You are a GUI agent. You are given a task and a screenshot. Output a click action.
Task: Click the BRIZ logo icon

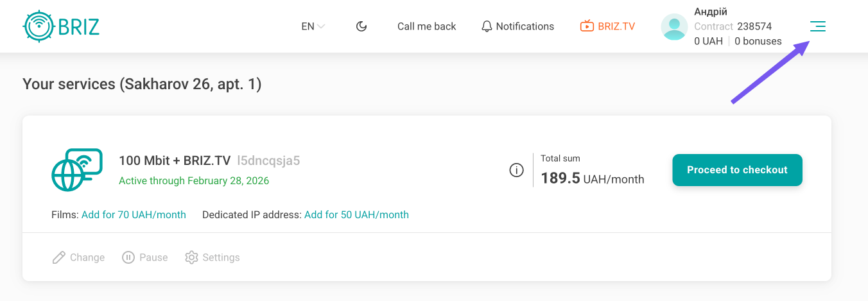point(37,26)
